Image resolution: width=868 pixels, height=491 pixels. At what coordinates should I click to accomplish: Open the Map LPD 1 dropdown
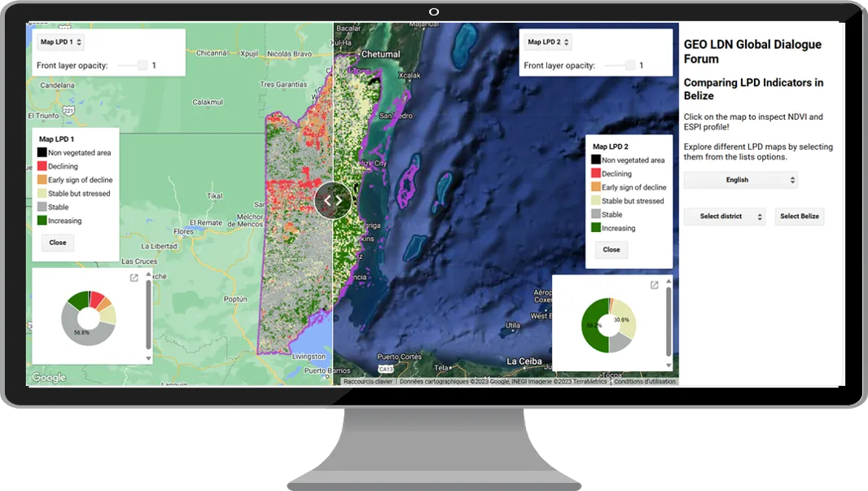click(60, 42)
